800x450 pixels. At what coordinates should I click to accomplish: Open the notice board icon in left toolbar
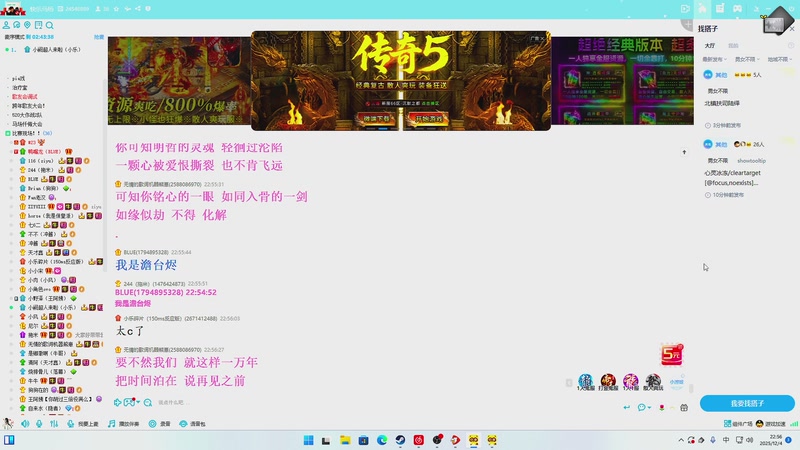38,24
